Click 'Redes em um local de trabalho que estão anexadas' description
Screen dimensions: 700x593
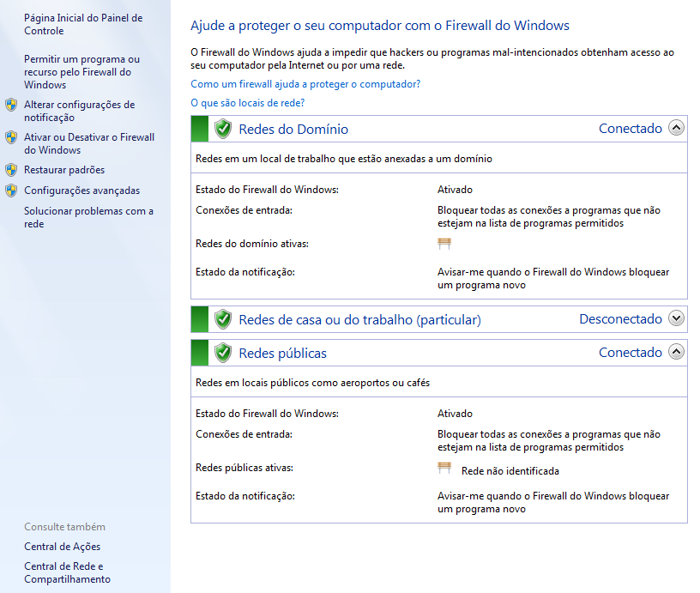344,159
